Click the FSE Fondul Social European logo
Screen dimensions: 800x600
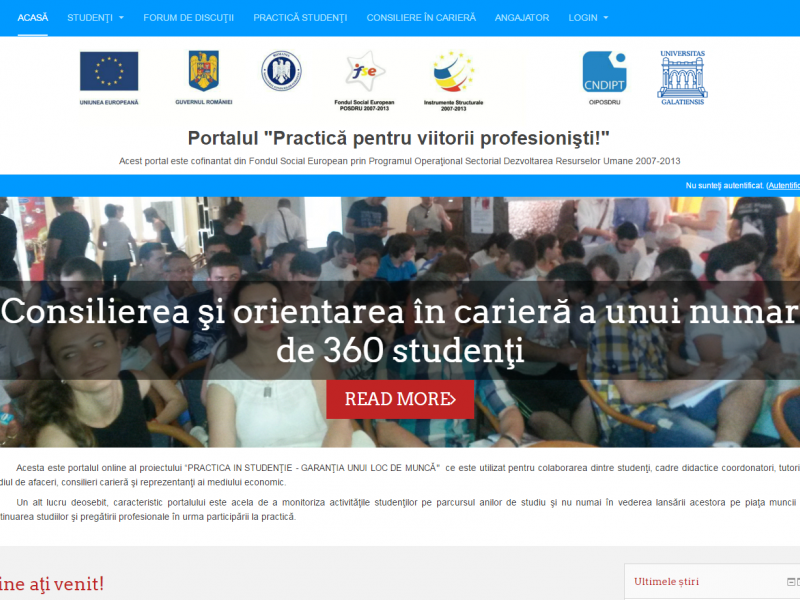(364, 81)
